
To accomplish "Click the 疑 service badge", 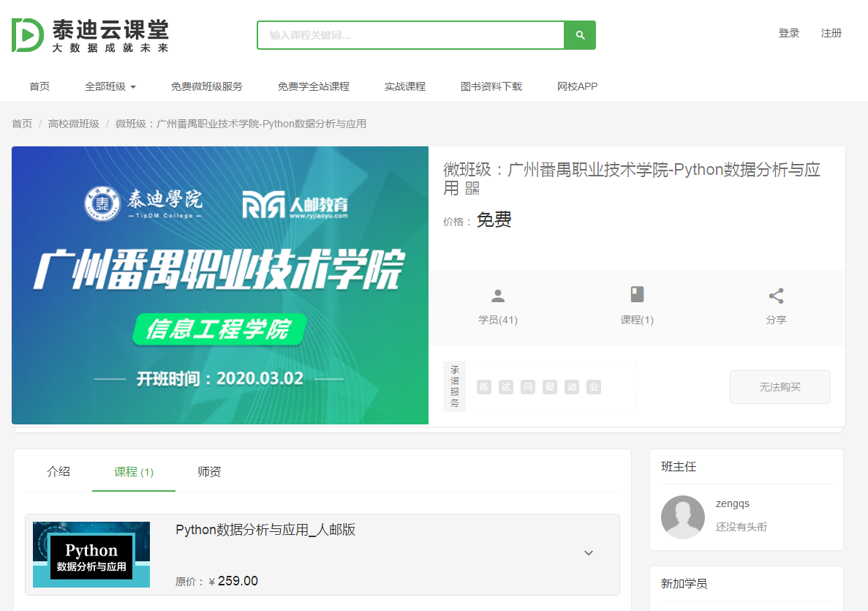I will [x=550, y=386].
